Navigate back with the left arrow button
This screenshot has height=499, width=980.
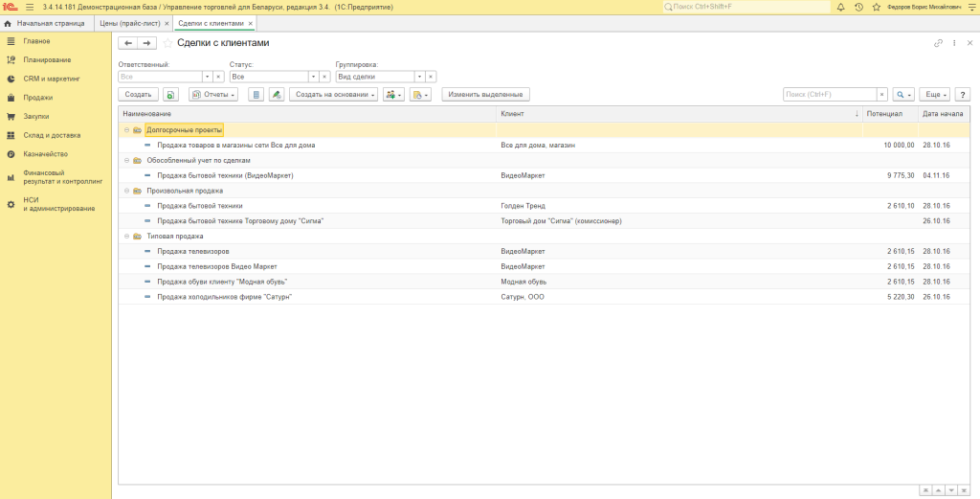pyautogui.click(x=128, y=43)
